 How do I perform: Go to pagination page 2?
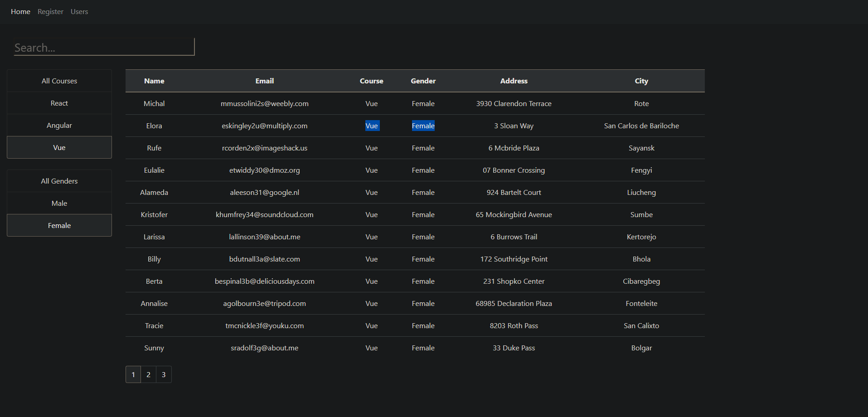tap(149, 375)
